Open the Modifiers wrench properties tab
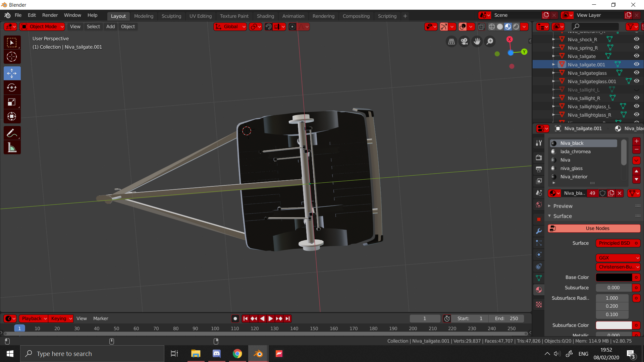Screen dimensions: 644x362 click(539, 231)
